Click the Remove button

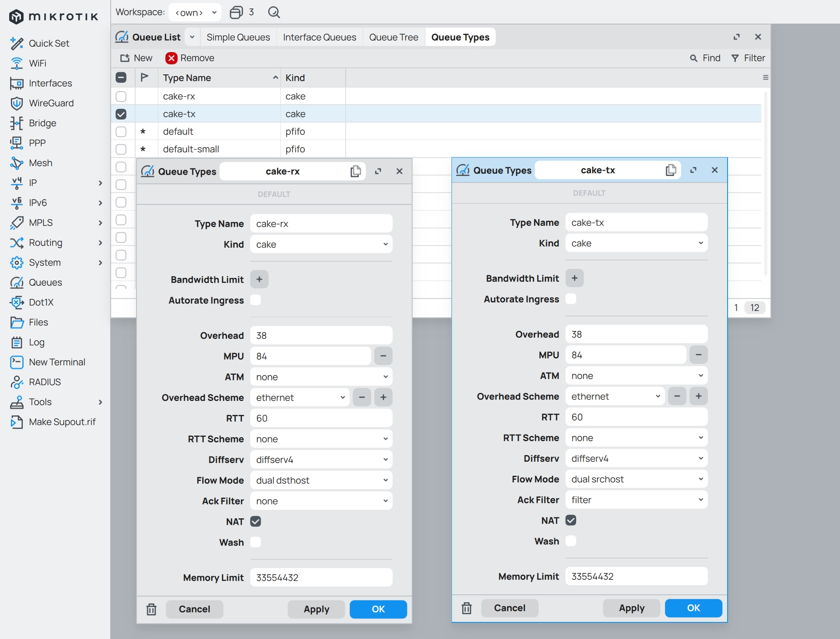(x=190, y=58)
